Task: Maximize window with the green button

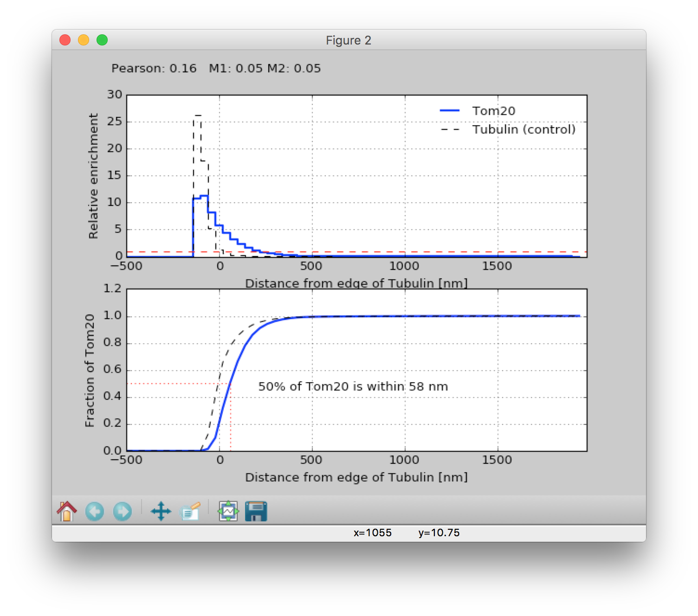Action: pos(102,40)
